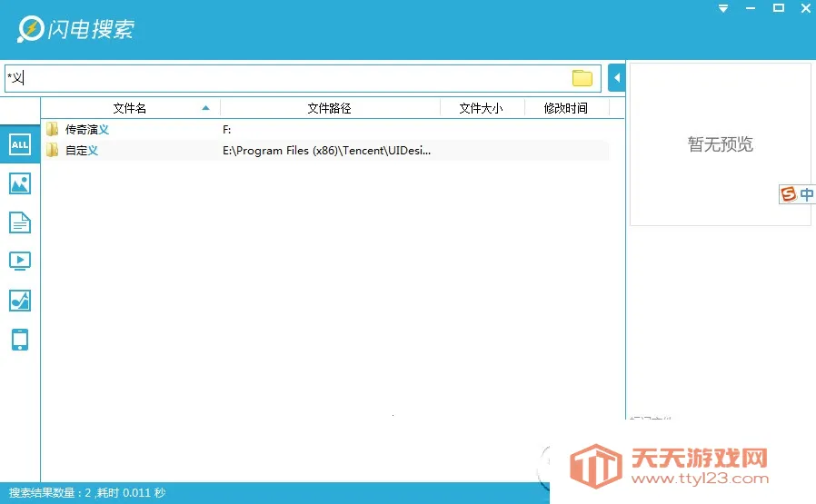816x504 pixels.
Task: Sort by 文件路径 column header
Action: coord(329,108)
